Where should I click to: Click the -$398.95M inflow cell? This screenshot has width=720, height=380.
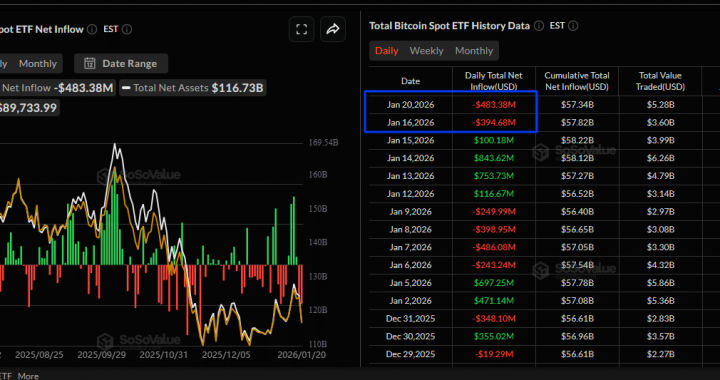[x=494, y=229]
